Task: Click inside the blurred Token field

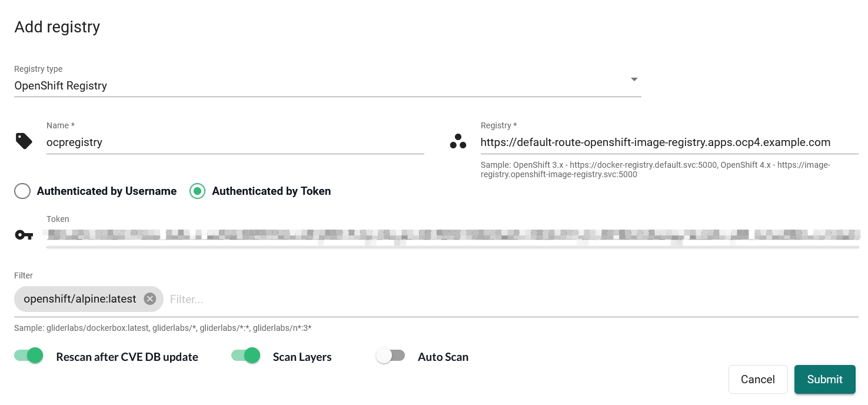Action: click(453, 235)
